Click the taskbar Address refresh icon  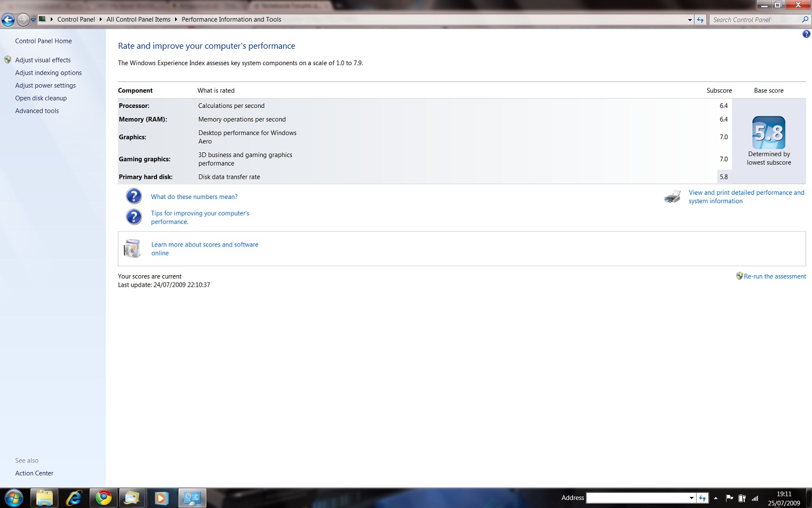703,498
